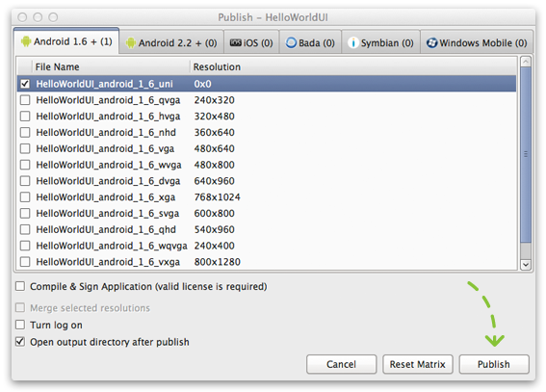Check the HelloWorldUI_android_1_6_vga checkbox
The image size is (546, 392).
(x=25, y=148)
